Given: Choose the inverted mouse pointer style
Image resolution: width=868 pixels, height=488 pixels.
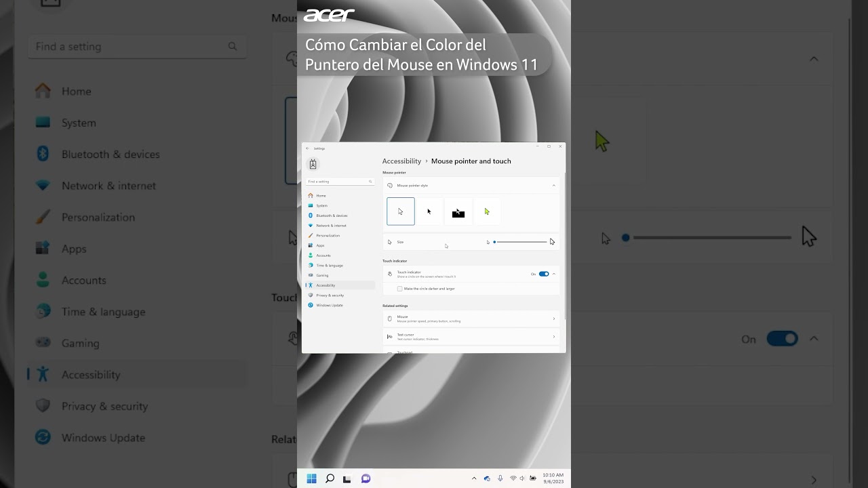Looking at the screenshot, I should tap(458, 211).
